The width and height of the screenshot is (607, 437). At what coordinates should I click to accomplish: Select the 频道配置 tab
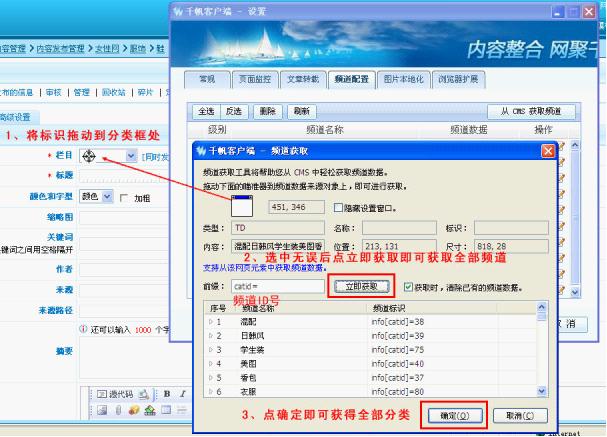tap(352, 79)
